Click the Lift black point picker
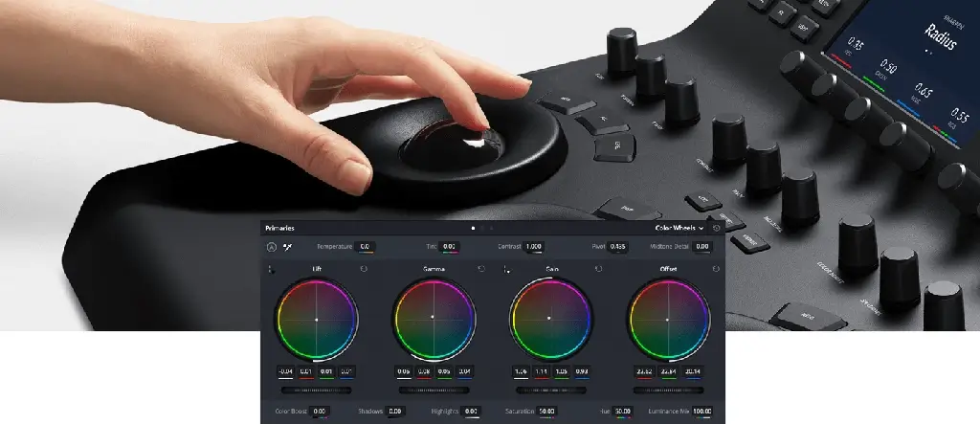 click(271, 270)
